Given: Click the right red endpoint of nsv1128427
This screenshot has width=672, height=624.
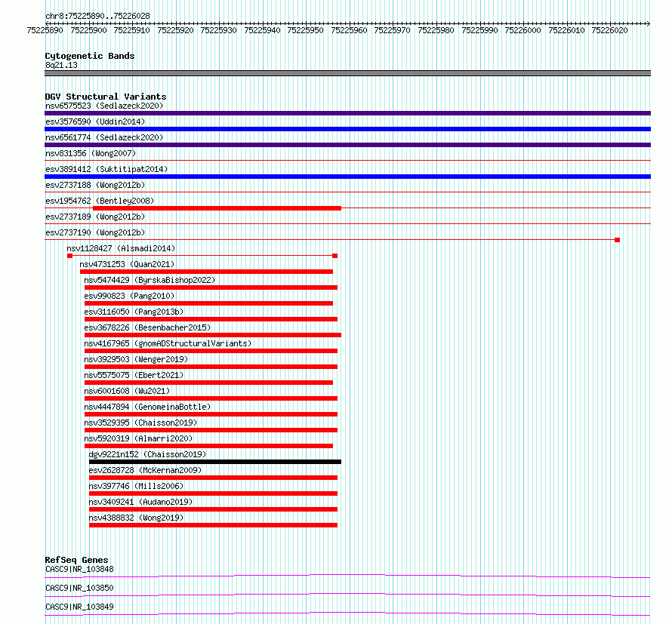Looking at the screenshot, I should click(334, 256).
